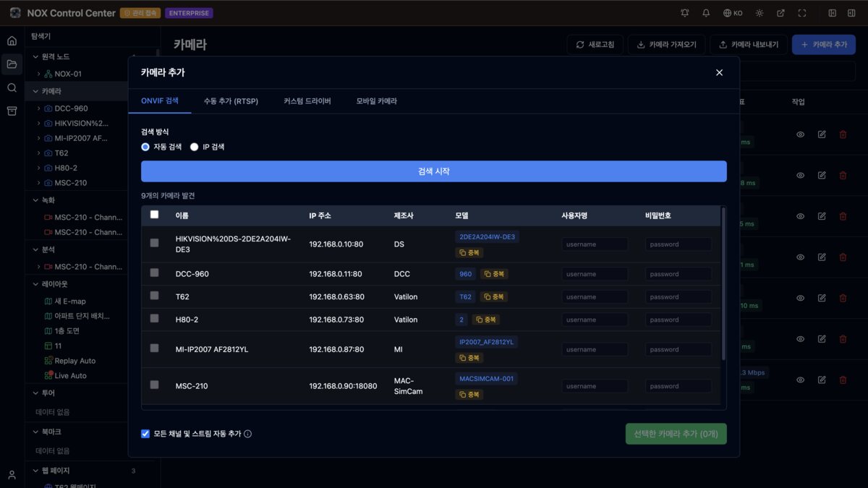This screenshot has height=488, width=868.
Task: Open the plain notification bell in top bar
Action: [x=707, y=13]
